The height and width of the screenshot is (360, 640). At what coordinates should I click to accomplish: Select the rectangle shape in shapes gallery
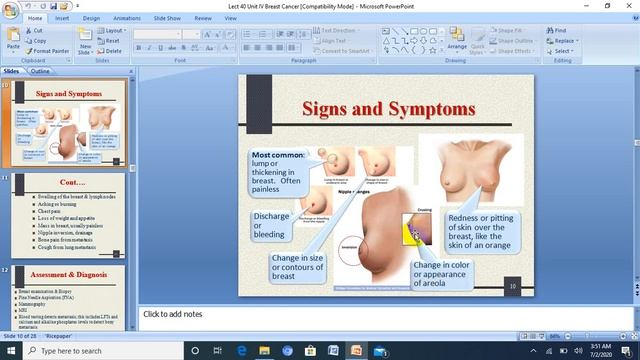414,31
